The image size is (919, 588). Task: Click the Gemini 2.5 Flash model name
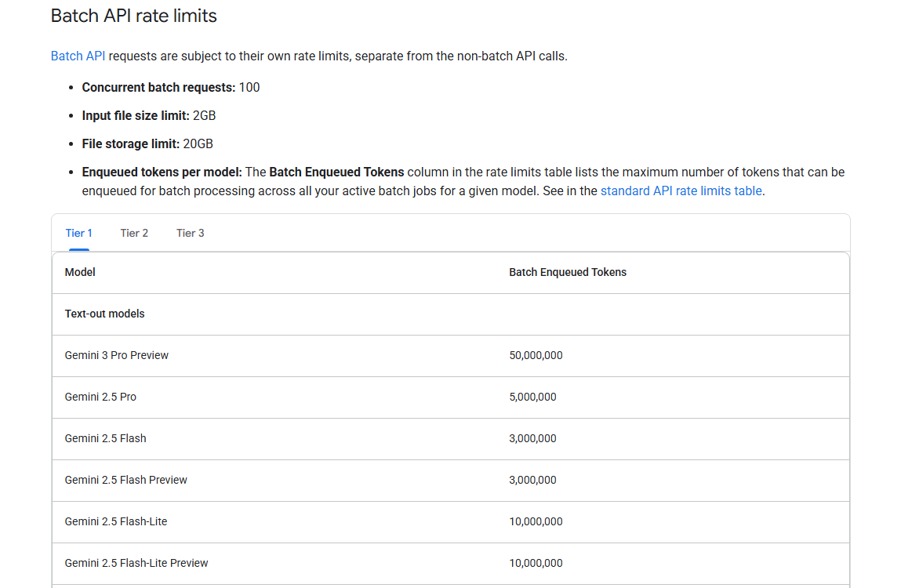[105, 438]
